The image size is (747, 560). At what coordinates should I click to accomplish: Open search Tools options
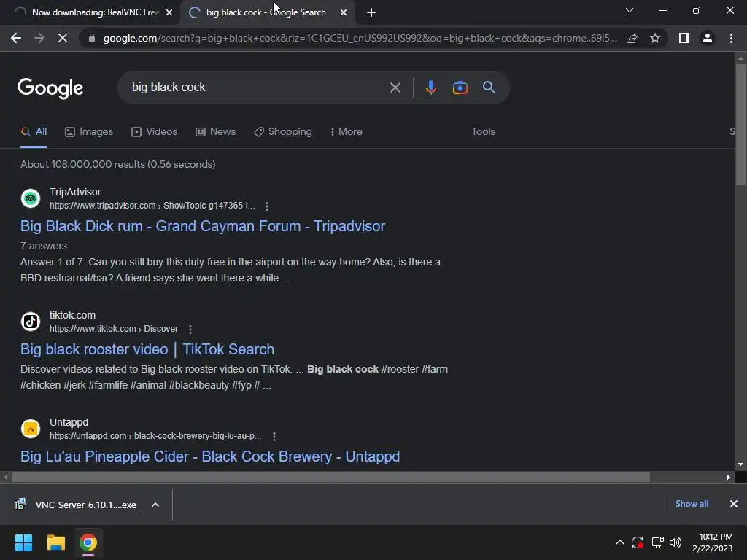pyautogui.click(x=483, y=132)
